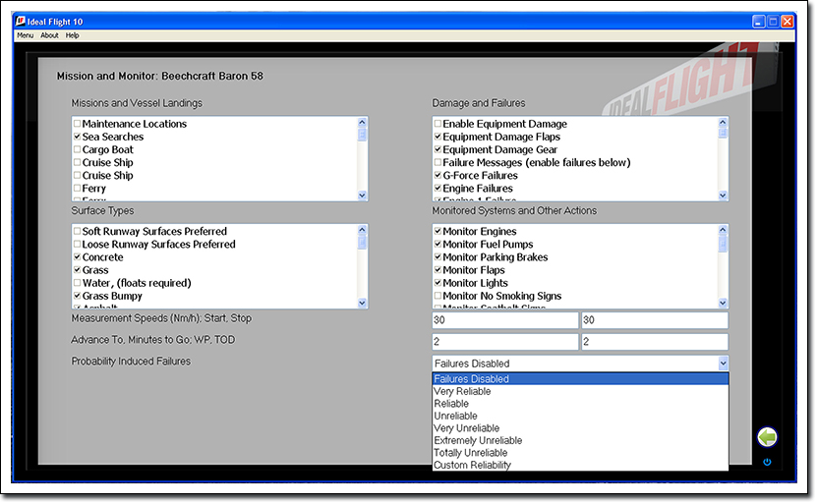Screen dimensions: 818x504
Task: Click Missions list scroll up arrow
Action: coord(362,123)
